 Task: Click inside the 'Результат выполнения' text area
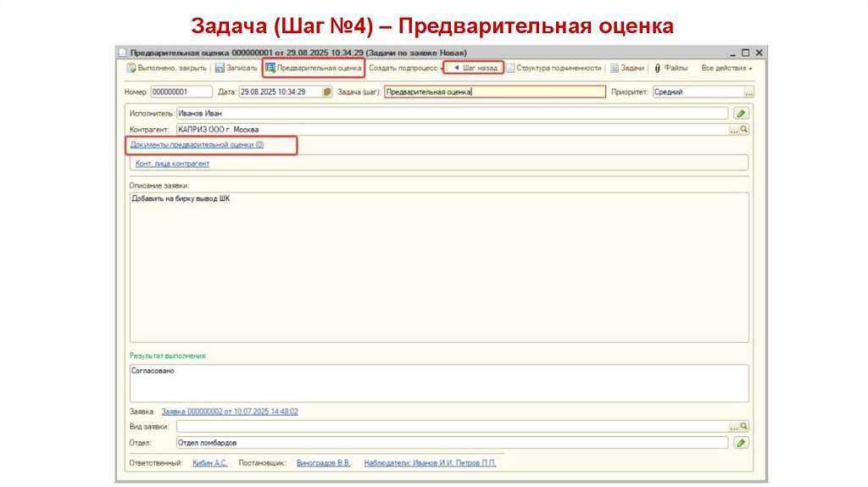pos(439,383)
